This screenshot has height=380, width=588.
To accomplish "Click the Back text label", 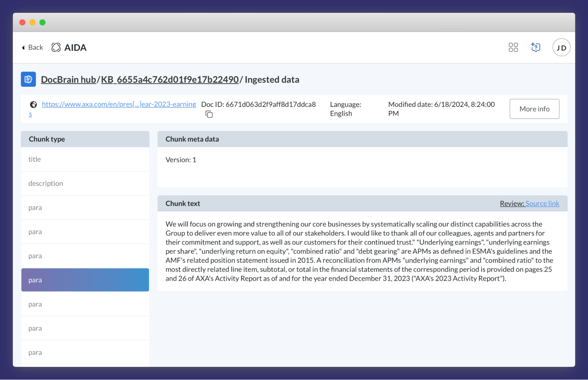I will click(36, 47).
